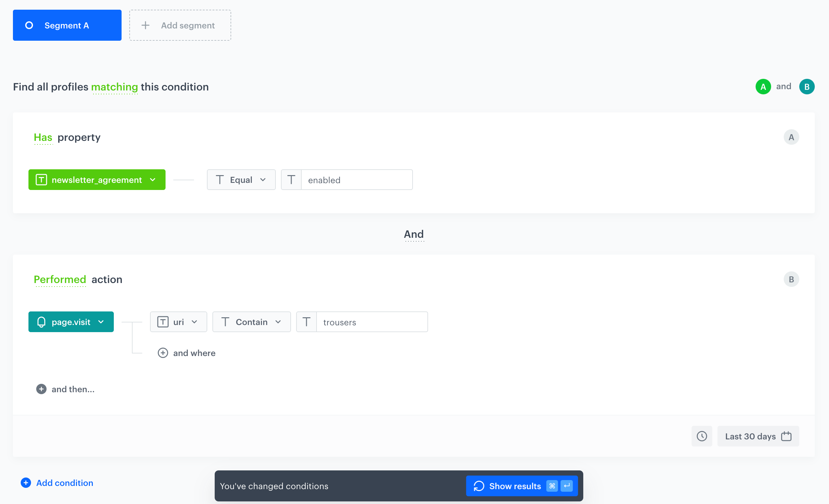Click the teal B condition badge

(806, 87)
